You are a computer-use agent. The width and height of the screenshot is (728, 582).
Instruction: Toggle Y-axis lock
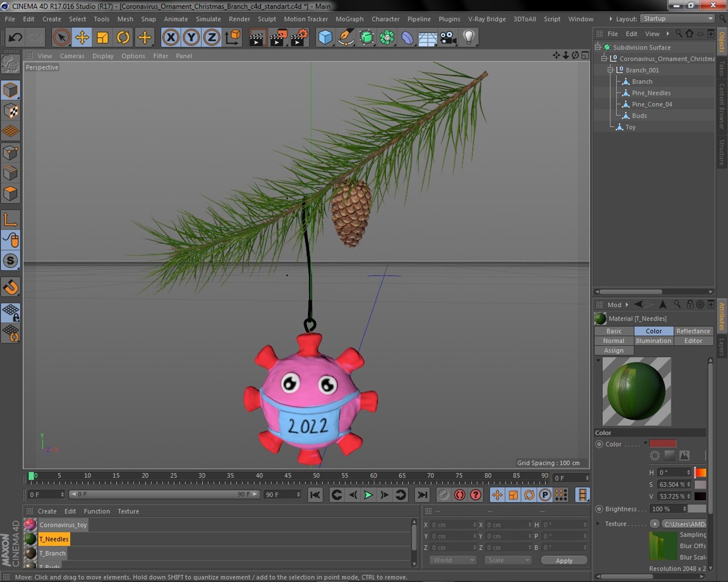(191, 37)
